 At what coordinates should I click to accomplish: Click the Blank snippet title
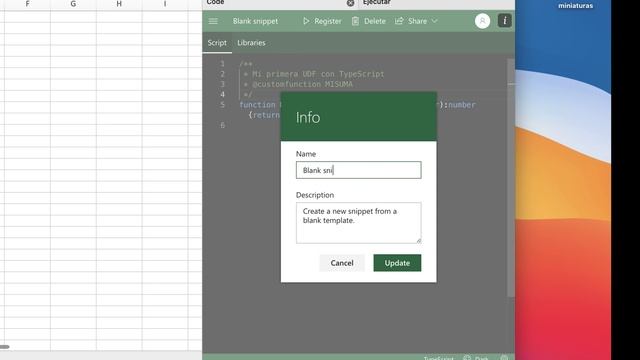(x=255, y=21)
